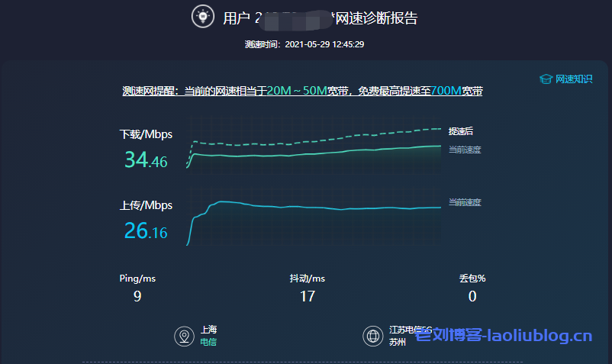
Task: Click the 当前速度 label on the upload chart
Action: point(464,202)
